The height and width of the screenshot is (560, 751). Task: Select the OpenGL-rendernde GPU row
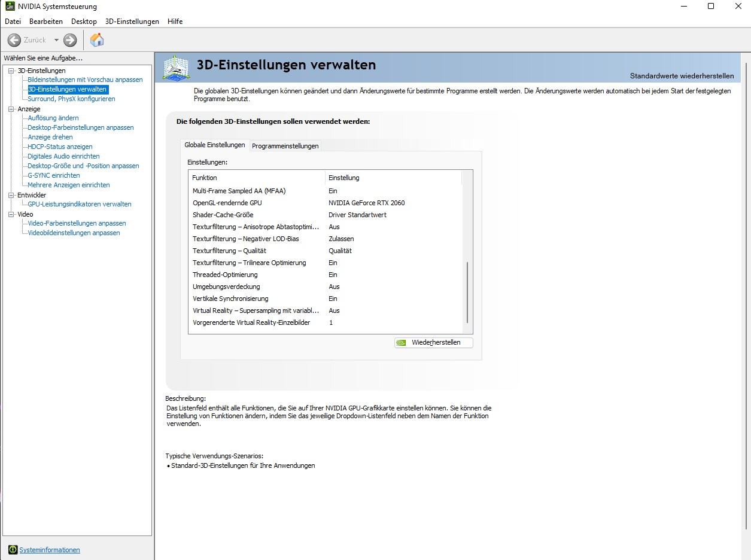(326, 203)
